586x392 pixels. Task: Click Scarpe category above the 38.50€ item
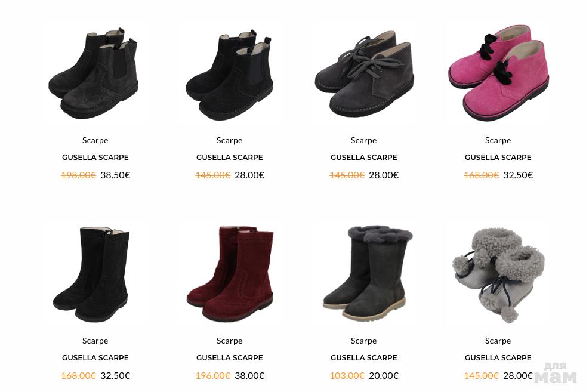tap(95, 140)
